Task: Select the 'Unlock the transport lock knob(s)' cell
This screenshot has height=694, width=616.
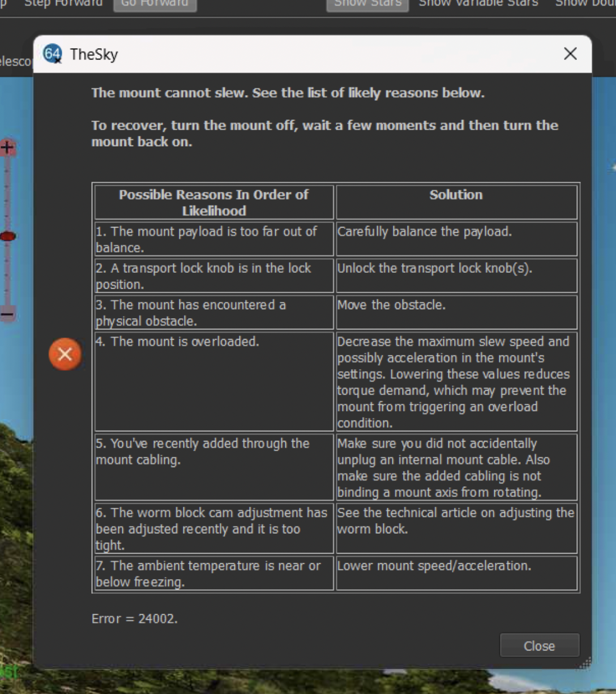Action: [x=456, y=276]
